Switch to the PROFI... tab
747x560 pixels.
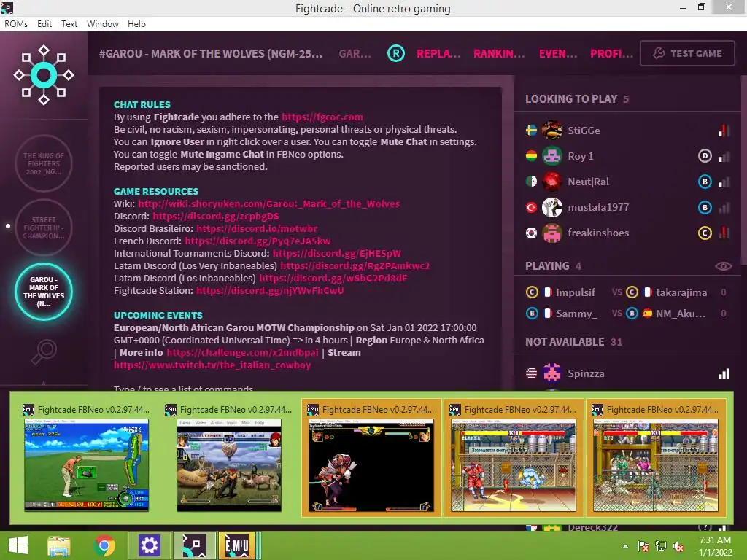point(611,54)
